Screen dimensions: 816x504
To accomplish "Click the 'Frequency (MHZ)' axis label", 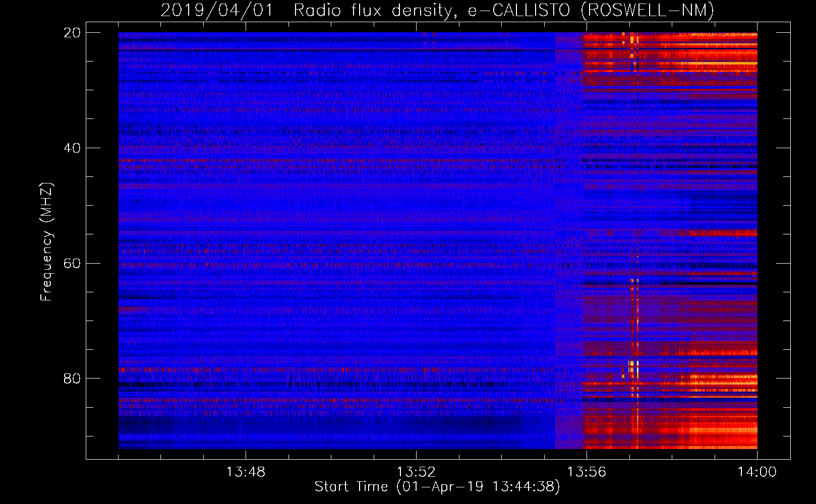I will pyautogui.click(x=46, y=242).
